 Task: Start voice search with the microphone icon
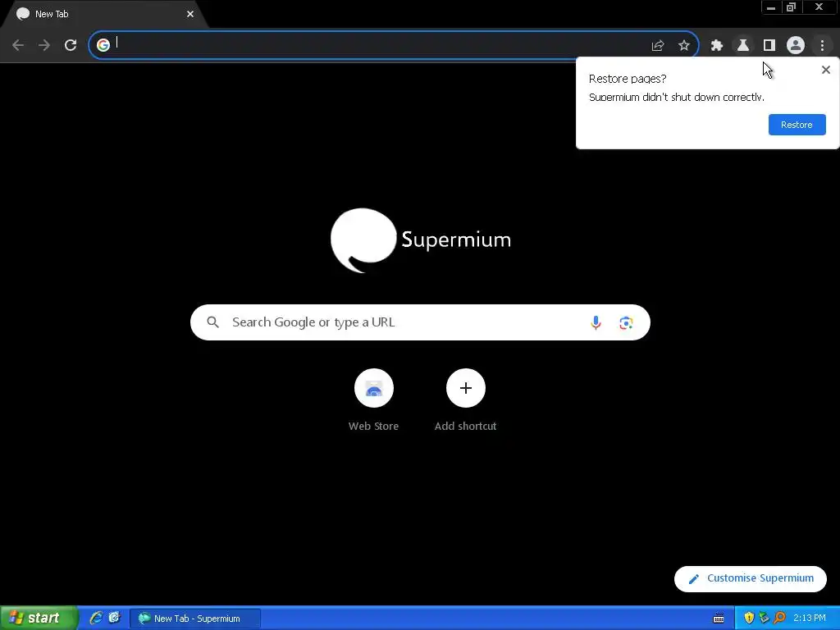pos(596,322)
